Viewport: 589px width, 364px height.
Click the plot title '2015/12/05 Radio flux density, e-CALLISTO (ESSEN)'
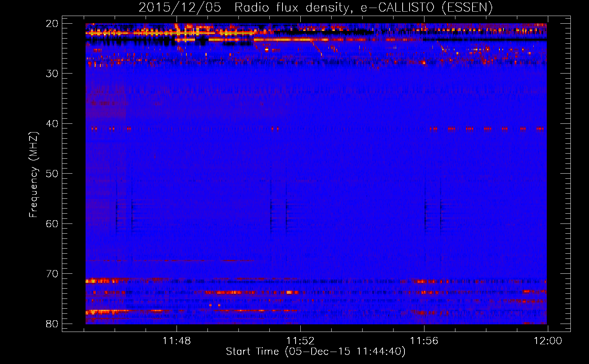316,7
